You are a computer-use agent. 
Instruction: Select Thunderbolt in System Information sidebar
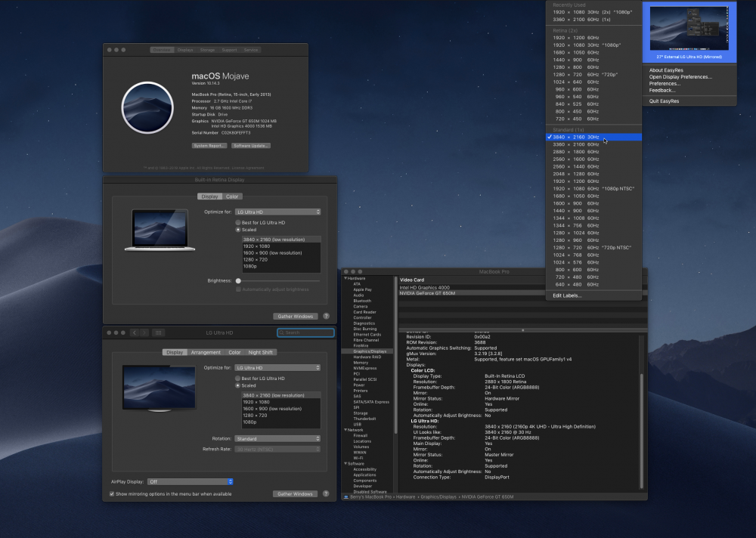click(x=364, y=419)
